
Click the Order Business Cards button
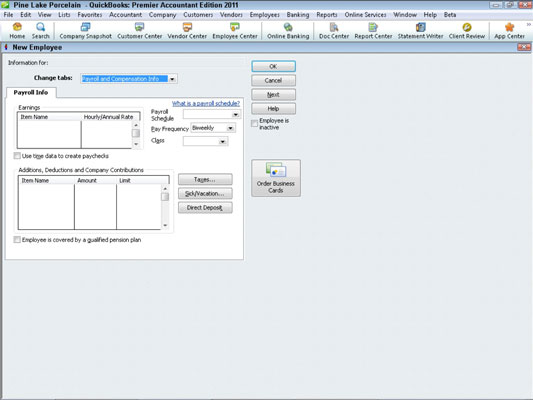point(276,178)
